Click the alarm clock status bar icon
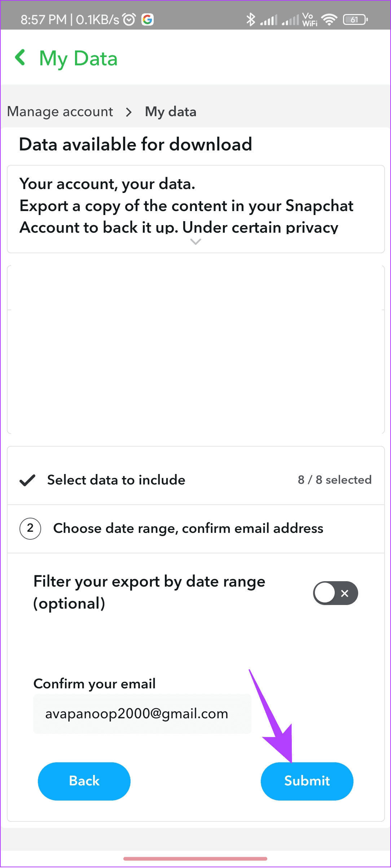Viewport: 391px width, 868px height. pos(129,19)
